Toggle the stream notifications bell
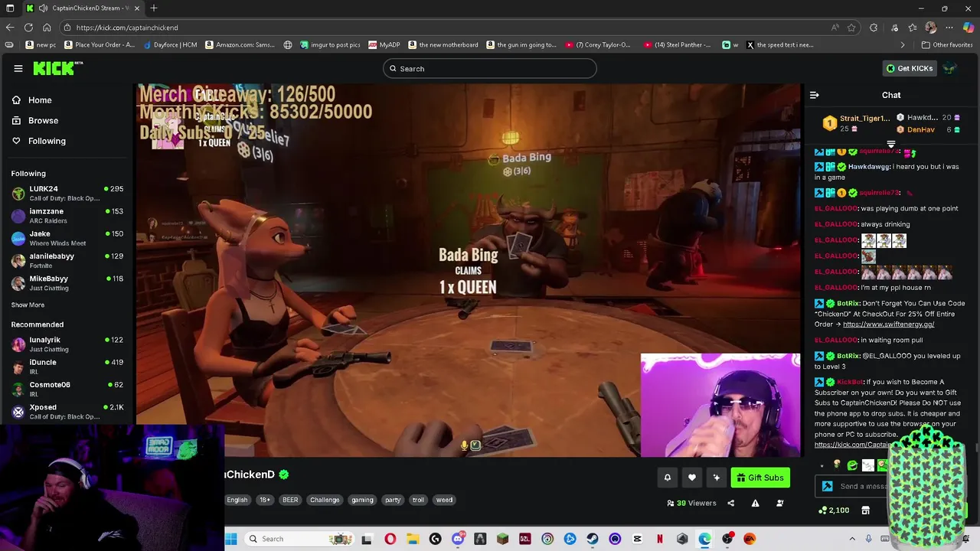Image resolution: width=980 pixels, height=551 pixels. coord(667,478)
